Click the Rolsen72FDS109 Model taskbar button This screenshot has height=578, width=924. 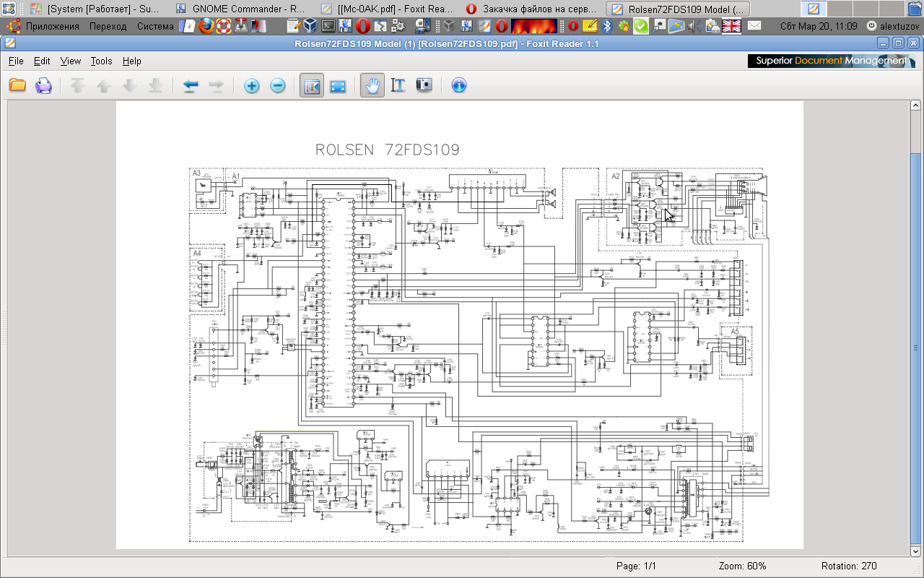[x=679, y=9]
